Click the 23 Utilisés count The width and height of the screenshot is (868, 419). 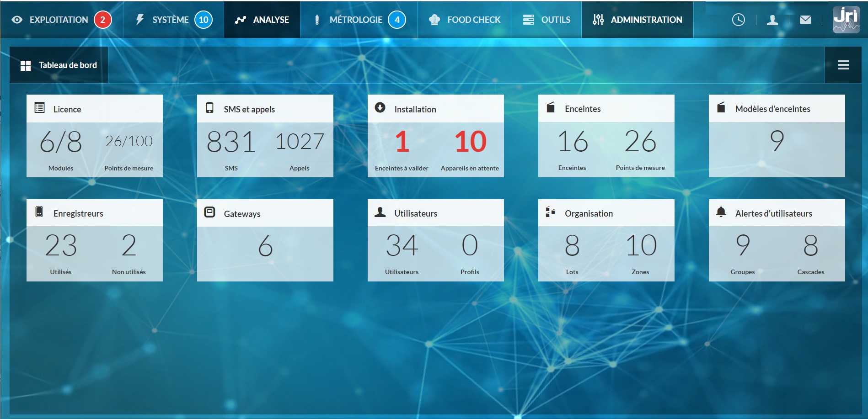click(61, 245)
